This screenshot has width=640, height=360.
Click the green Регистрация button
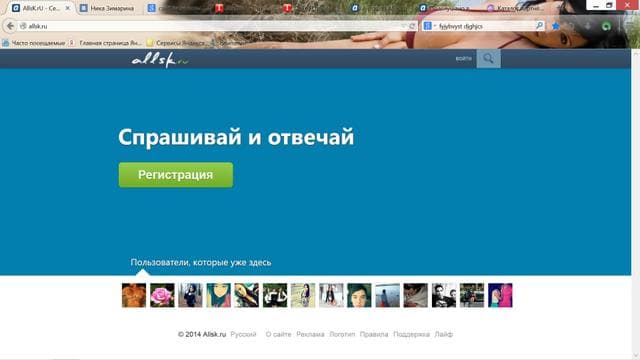click(x=176, y=175)
